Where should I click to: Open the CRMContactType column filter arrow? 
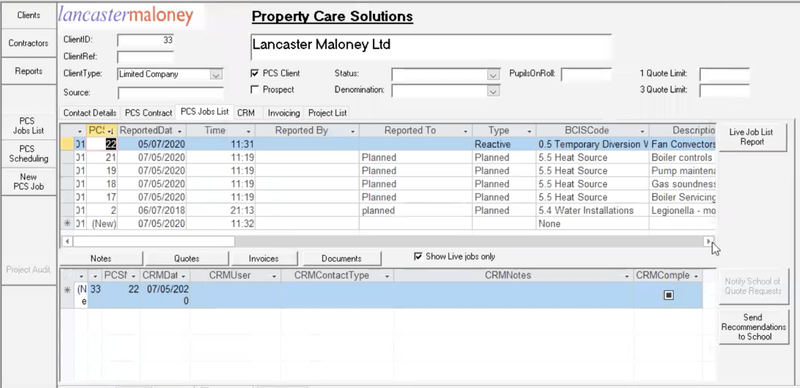[387, 276]
